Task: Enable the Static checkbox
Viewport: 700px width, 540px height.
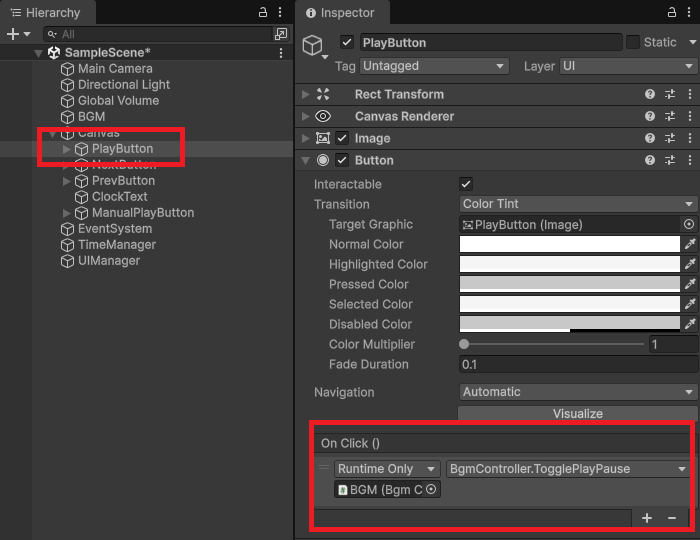Action: point(633,43)
